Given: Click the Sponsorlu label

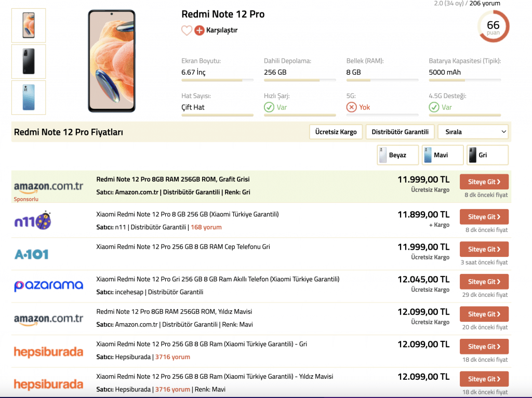Looking at the screenshot, I should [26, 199].
